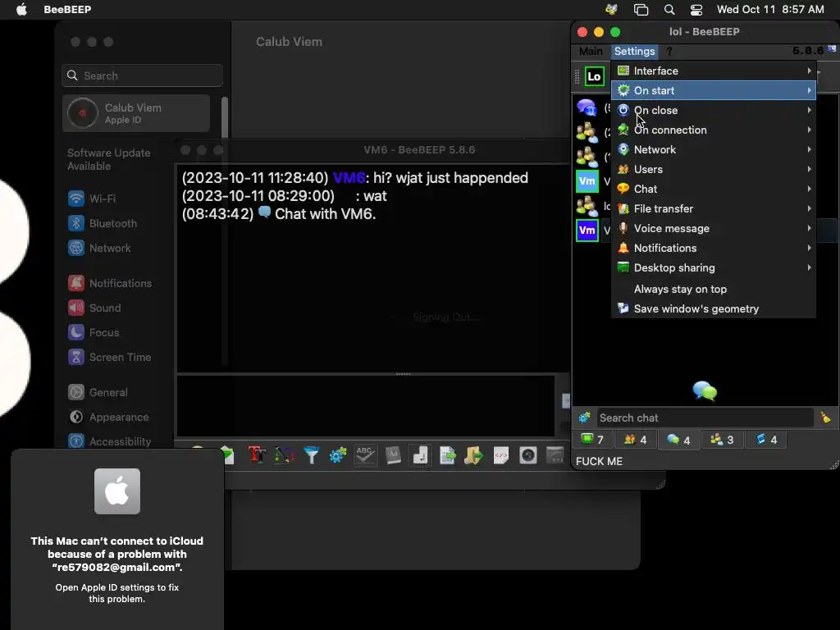Click the BeeBEEP bee icon in menu bar
The image size is (840, 630).
click(x=611, y=10)
